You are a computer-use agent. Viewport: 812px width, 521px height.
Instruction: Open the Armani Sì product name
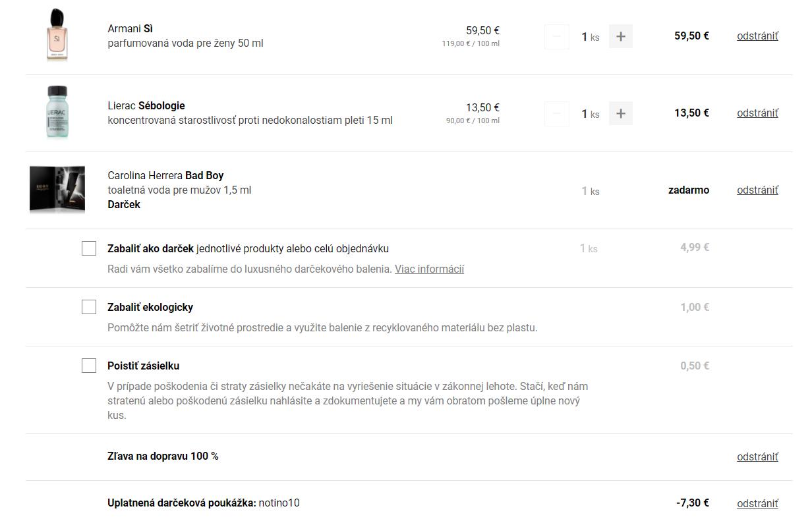130,29
